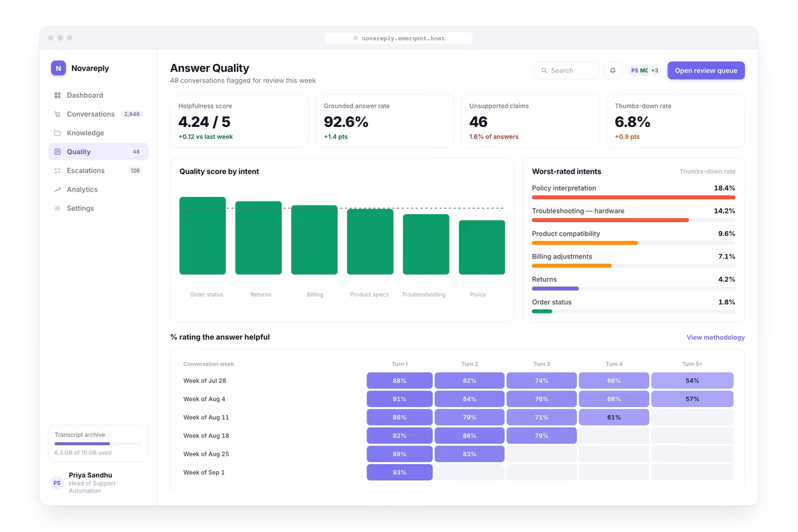Image resolution: width=798 pixels, height=532 pixels.
Task: Click 54% Turn 5+ cell
Action: [x=692, y=381]
